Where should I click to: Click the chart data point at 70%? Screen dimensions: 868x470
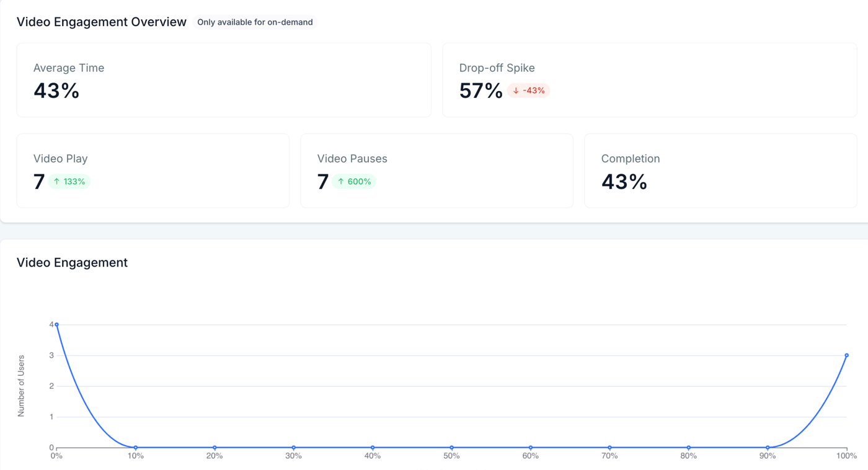click(x=609, y=448)
